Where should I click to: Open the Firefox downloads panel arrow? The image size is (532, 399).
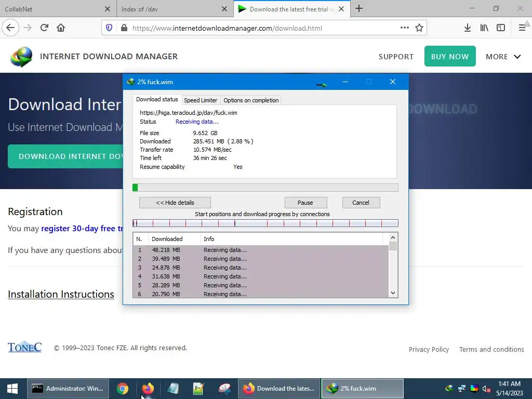pyautogui.click(x=468, y=28)
